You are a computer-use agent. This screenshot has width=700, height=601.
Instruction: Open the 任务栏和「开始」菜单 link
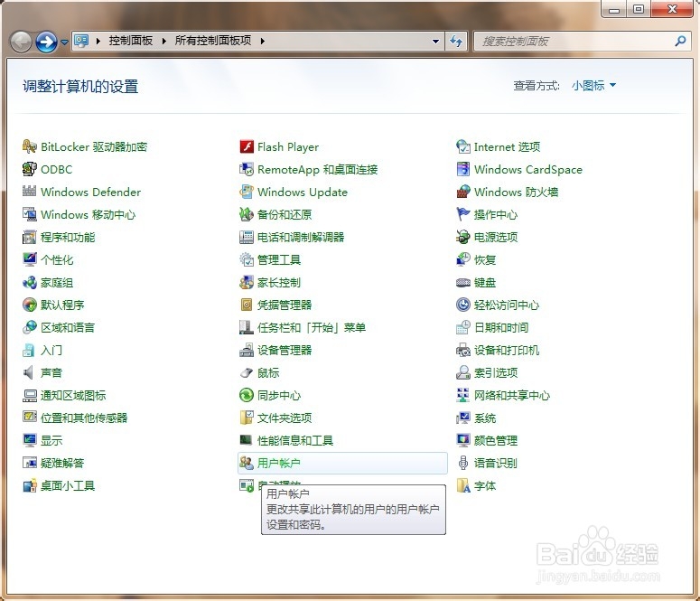(312, 327)
